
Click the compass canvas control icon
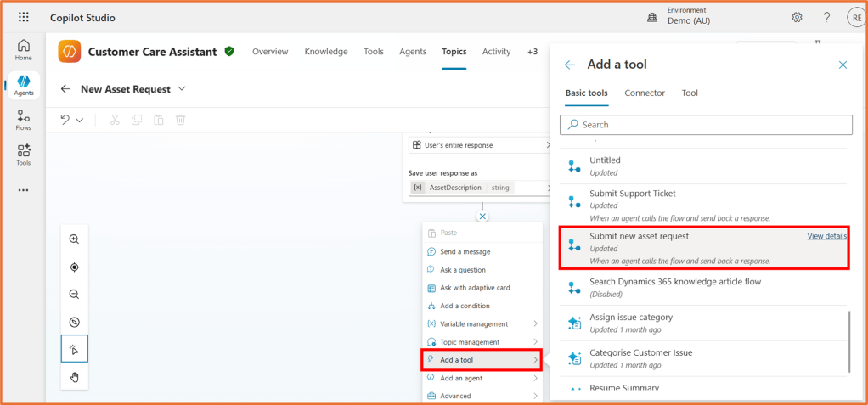(74, 322)
